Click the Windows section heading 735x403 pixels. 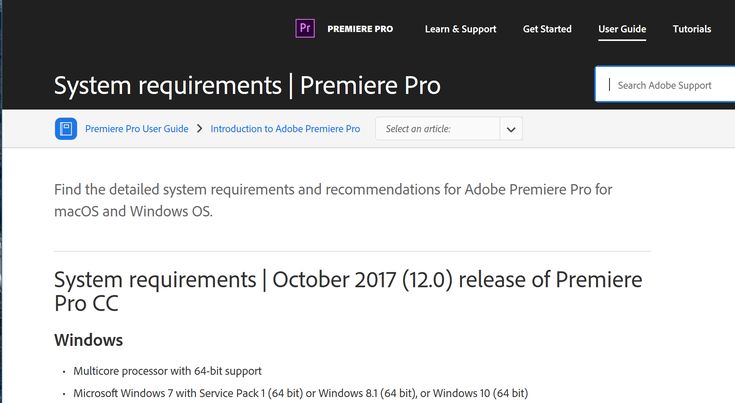tap(89, 340)
